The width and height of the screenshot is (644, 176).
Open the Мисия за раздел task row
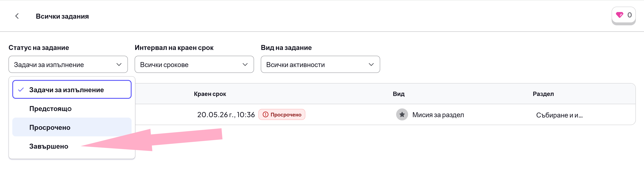point(385,115)
